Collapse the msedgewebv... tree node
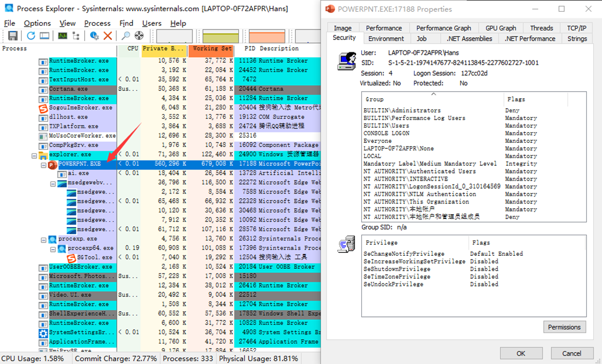The image size is (602, 364). click(x=53, y=183)
